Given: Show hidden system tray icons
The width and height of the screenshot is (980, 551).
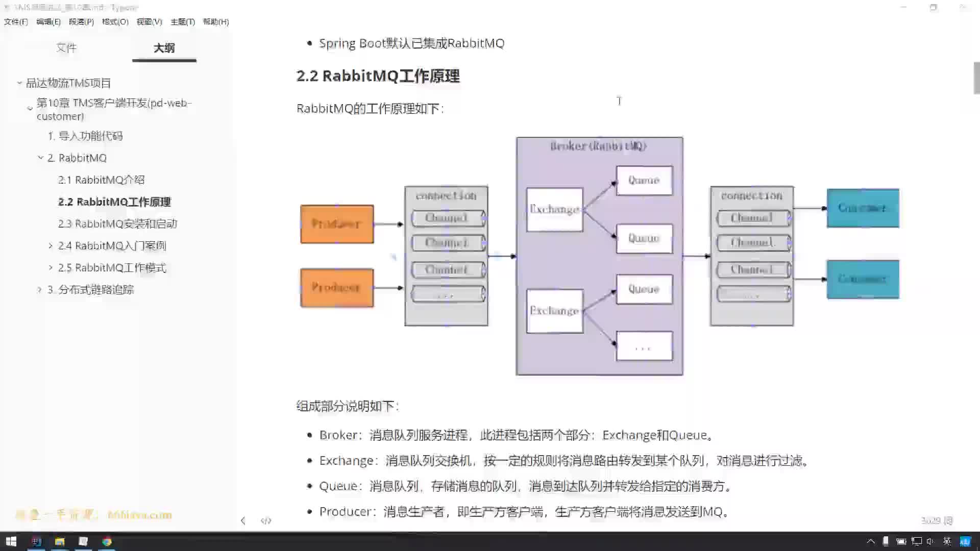Looking at the screenshot, I should click(871, 541).
